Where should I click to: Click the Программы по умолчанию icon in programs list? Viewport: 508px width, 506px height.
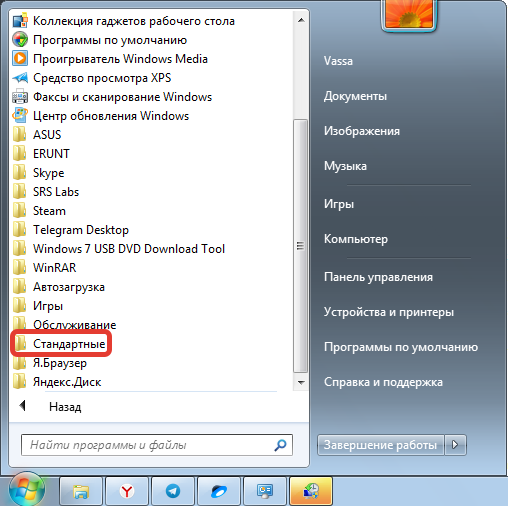tap(20, 40)
